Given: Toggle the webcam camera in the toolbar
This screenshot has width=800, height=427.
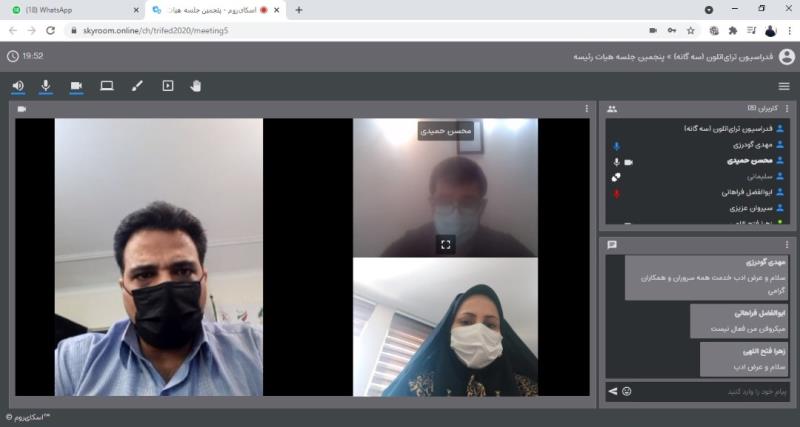Looking at the screenshot, I should [77, 86].
